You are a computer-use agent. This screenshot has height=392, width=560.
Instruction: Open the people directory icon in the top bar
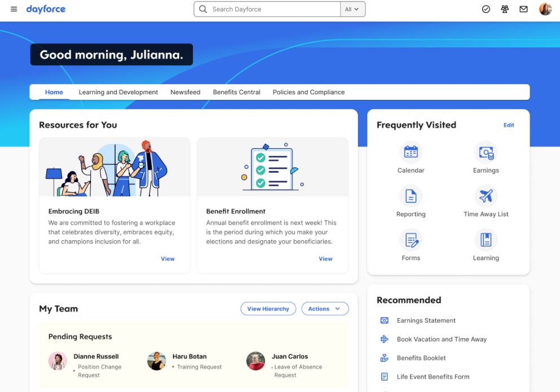[x=504, y=9]
